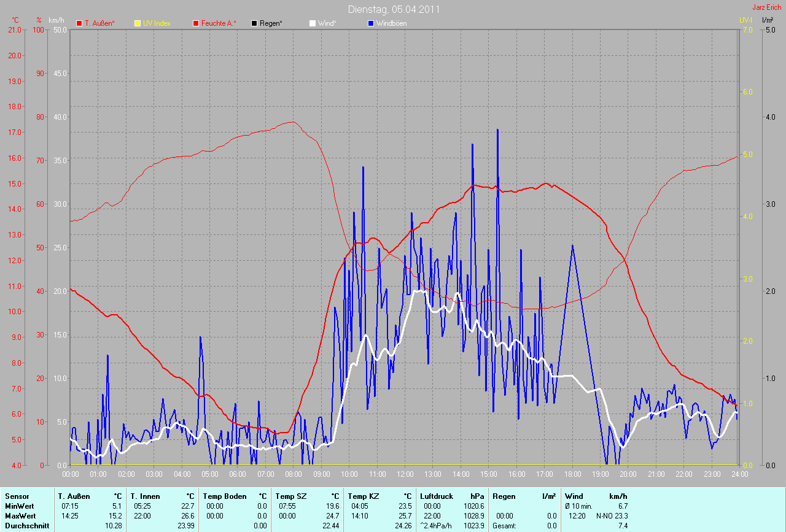Click the T. Außen average '10.28'
The image size is (786, 532).
114,526
